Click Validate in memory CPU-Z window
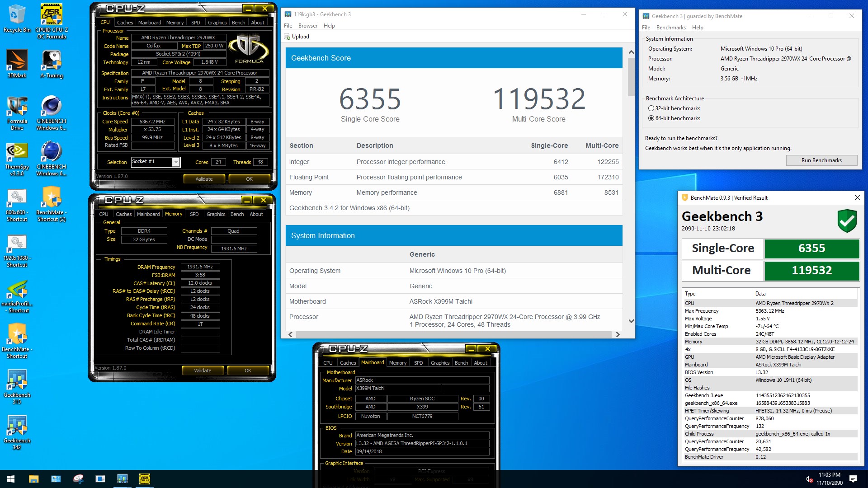 (x=202, y=371)
